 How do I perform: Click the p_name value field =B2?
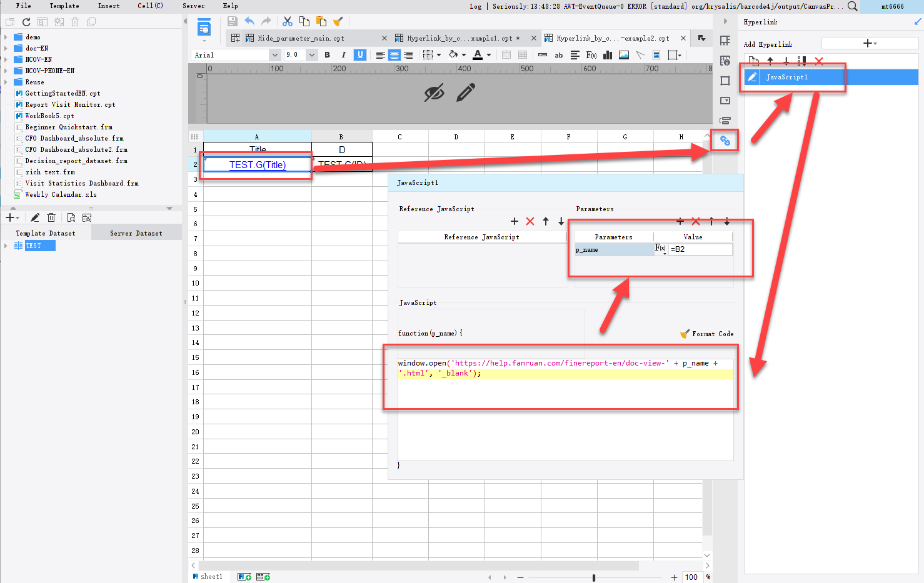pyautogui.click(x=700, y=249)
